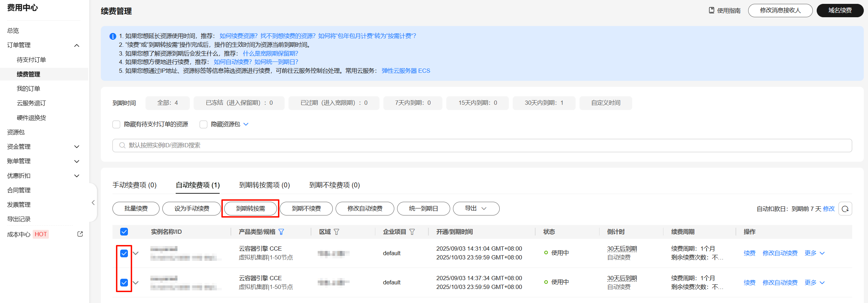Click the filter icon on 企业项目 column
Viewport: 868px width, 303px height.
click(412, 232)
